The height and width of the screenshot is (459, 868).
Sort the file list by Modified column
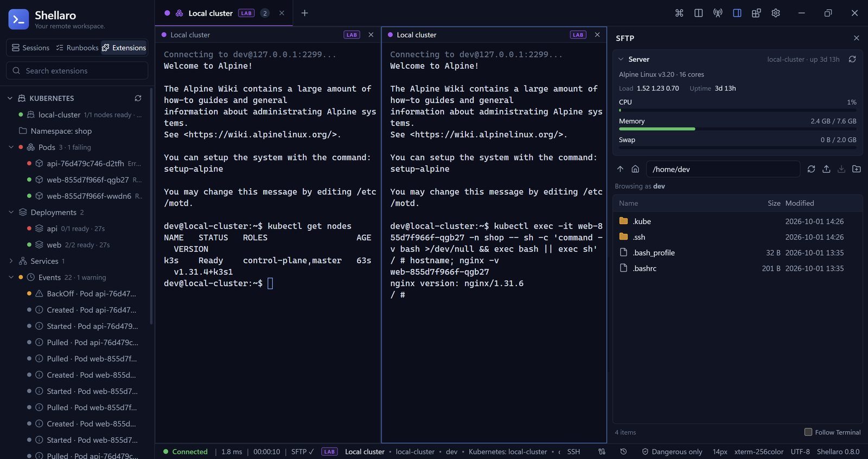(800, 203)
